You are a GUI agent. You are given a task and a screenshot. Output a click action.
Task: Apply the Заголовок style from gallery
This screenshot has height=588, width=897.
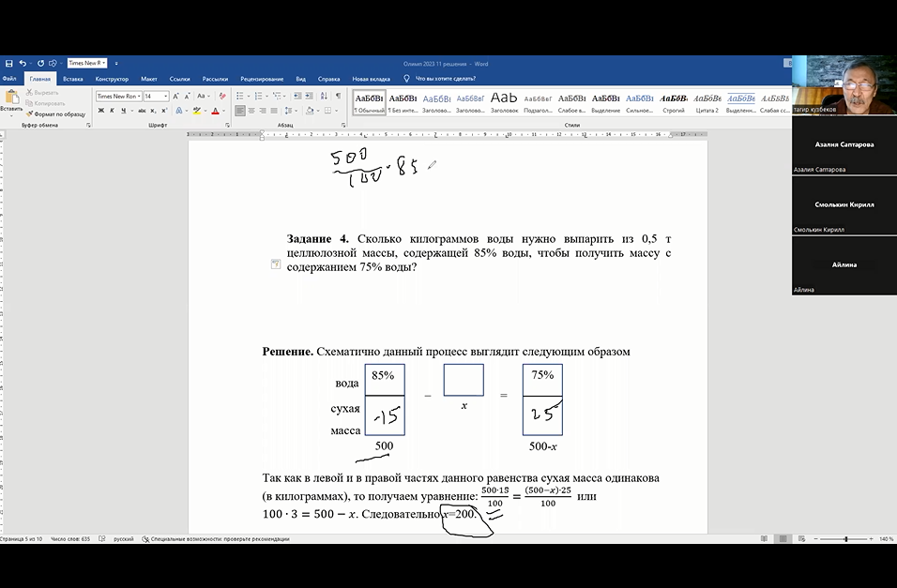[504, 101]
